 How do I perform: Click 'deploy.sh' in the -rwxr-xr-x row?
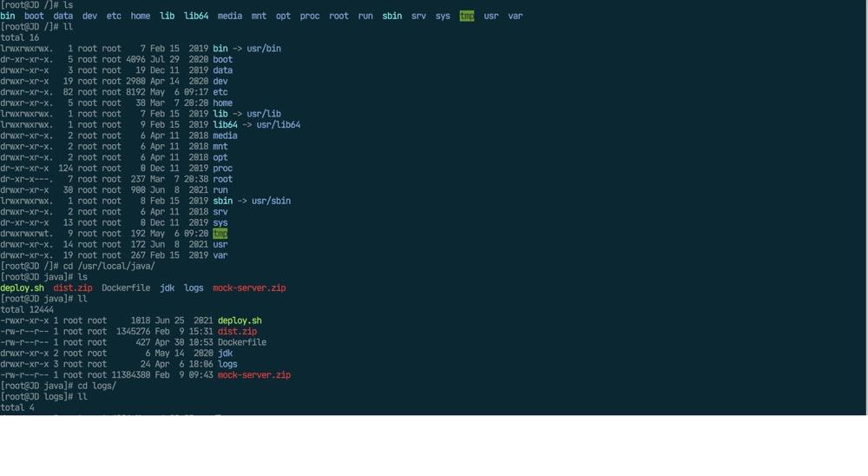[240, 321]
